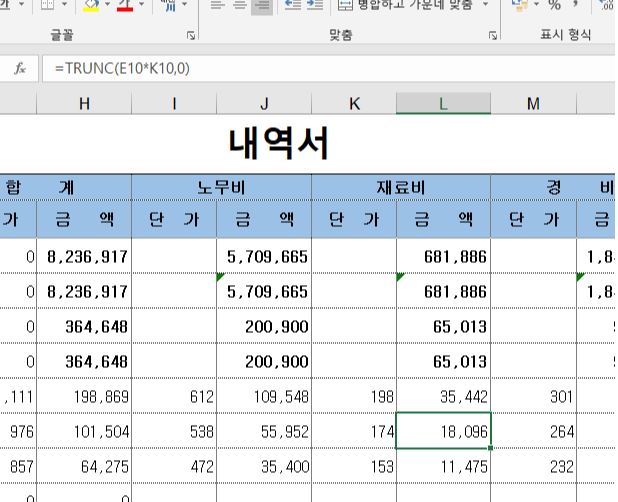Open the 글꼴 group dialog launcher
The width and height of the screenshot is (618, 502).
click(x=191, y=35)
